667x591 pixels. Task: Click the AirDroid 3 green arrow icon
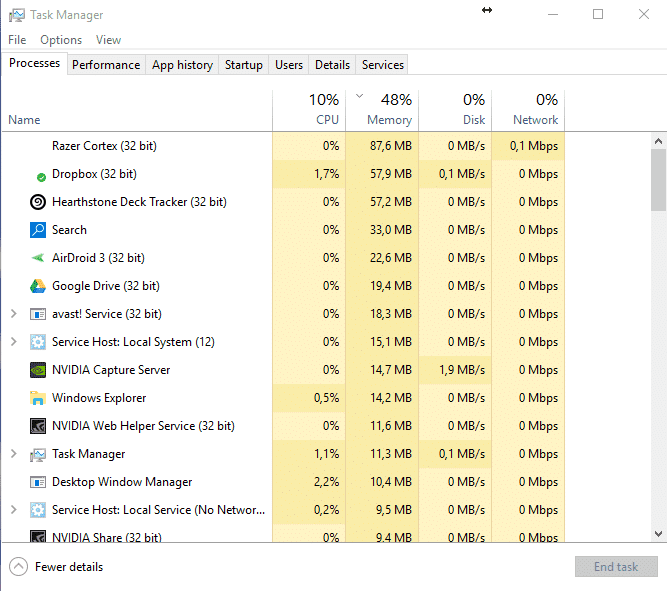38,258
